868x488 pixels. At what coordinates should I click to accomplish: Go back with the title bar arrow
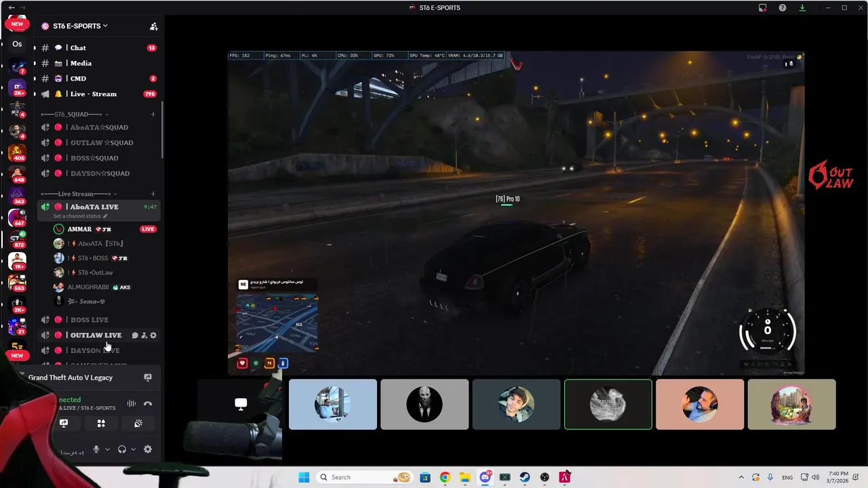11,7
